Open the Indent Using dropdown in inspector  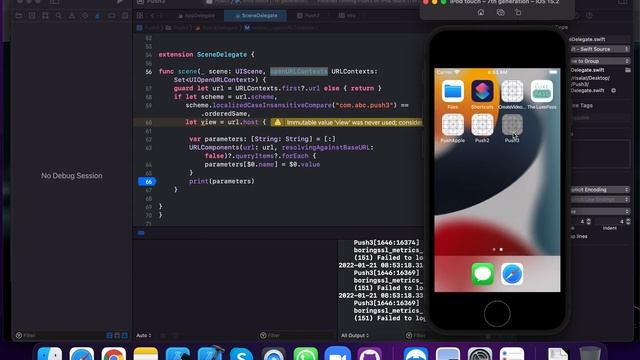[x=600, y=211]
